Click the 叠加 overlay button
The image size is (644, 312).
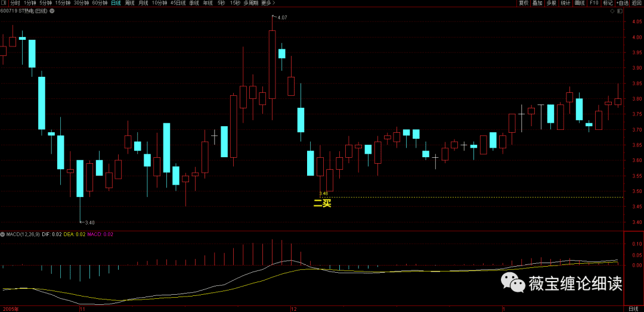pyautogui.click(x=537, y=4)
